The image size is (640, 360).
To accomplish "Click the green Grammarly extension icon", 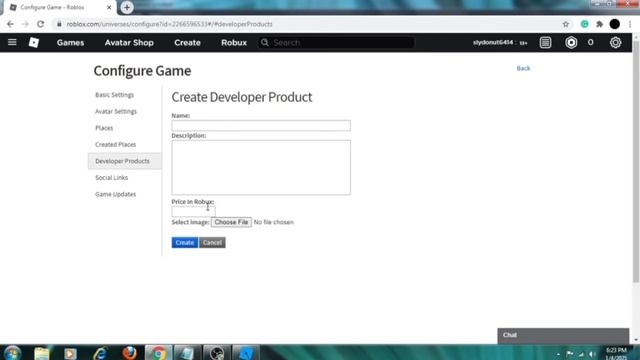I will pos(584,24).
